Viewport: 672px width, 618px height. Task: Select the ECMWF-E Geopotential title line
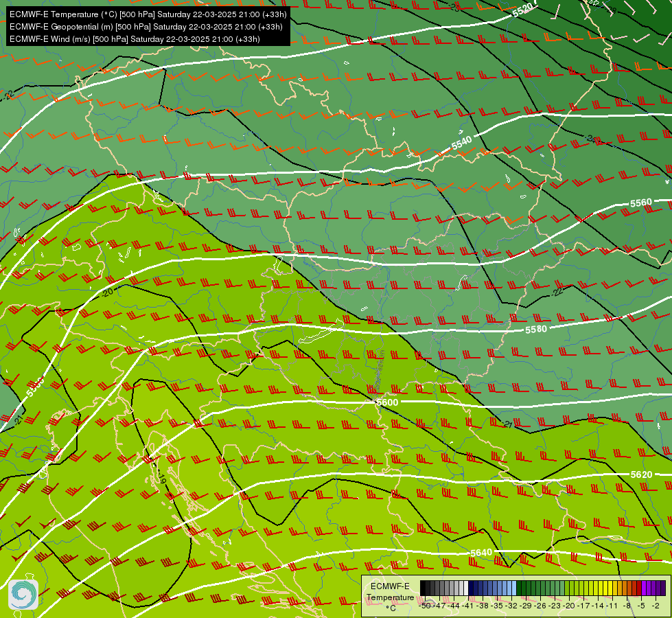[x=146, y=27]
